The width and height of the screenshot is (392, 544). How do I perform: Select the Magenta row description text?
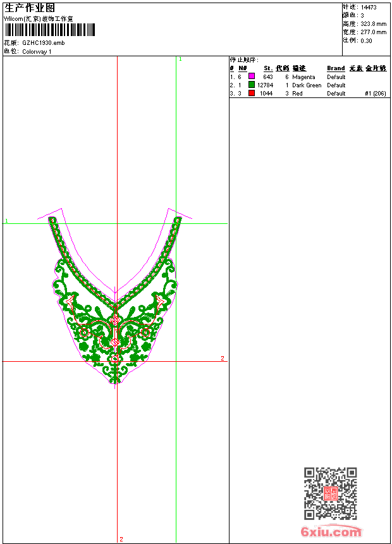point(303,77)
